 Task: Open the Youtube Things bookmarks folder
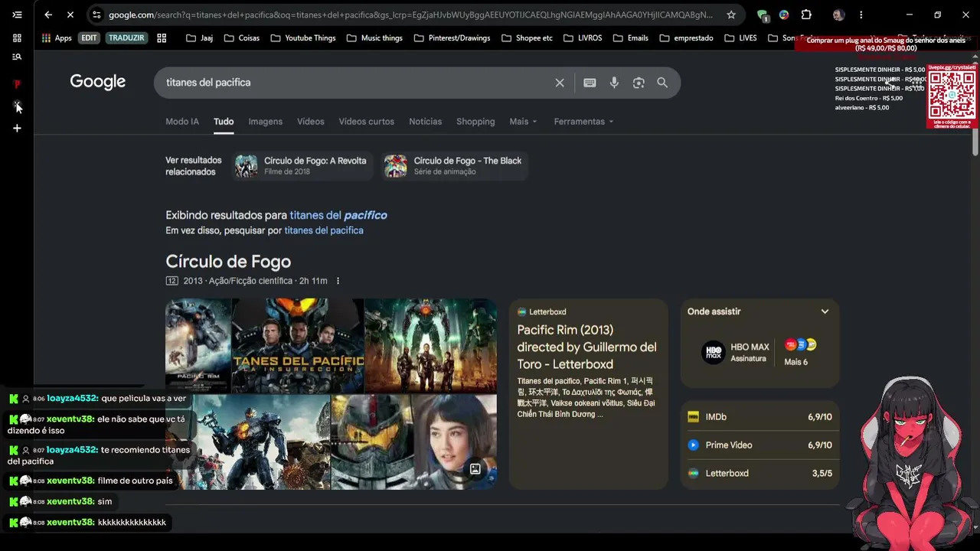pos(303,37)
